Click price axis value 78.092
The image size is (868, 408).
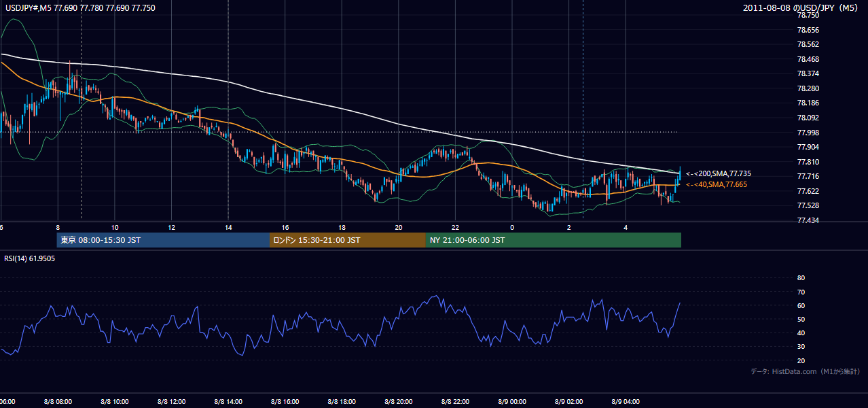[x=808, y=118]
